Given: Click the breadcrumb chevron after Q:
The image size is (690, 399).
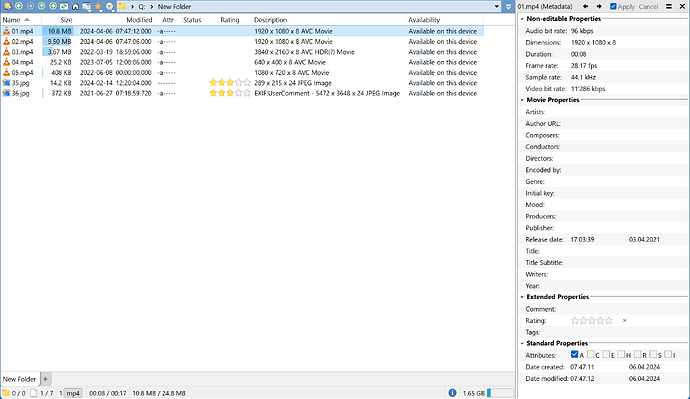Looking at the screenshot, I should click(152, 7).
